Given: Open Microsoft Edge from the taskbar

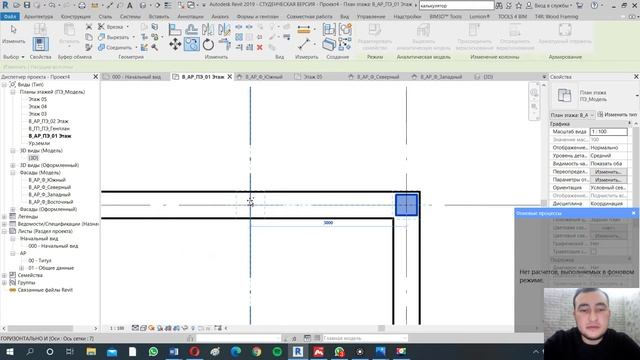Looking at the screenshot, I should point(236,351).
